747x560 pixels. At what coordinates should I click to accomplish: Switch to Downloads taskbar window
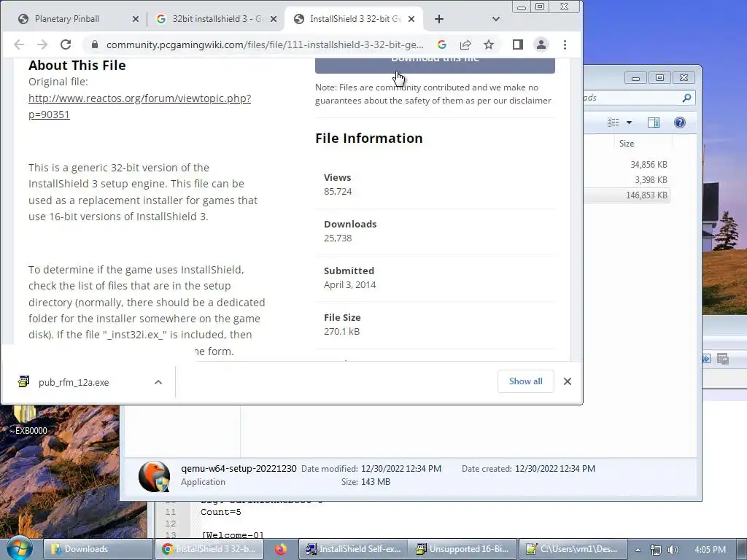pos(98,549)
